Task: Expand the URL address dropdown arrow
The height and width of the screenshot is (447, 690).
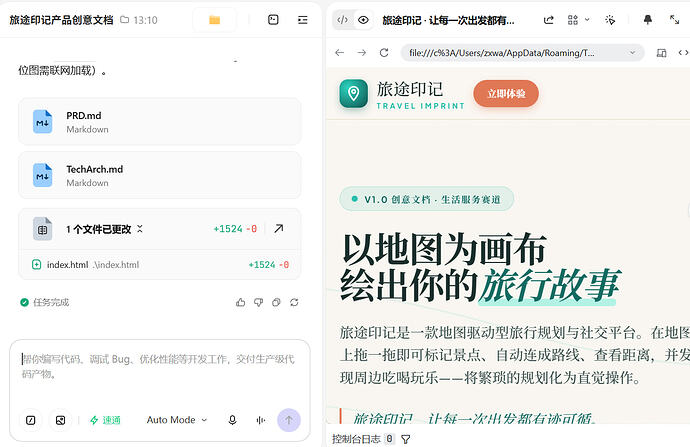Action: click(x=632, y=53)
